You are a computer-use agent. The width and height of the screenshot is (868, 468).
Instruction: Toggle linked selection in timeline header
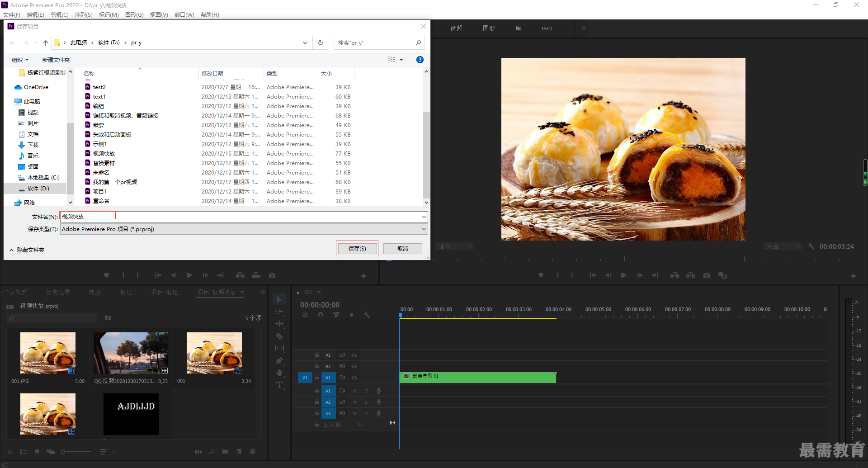(336, 315)
